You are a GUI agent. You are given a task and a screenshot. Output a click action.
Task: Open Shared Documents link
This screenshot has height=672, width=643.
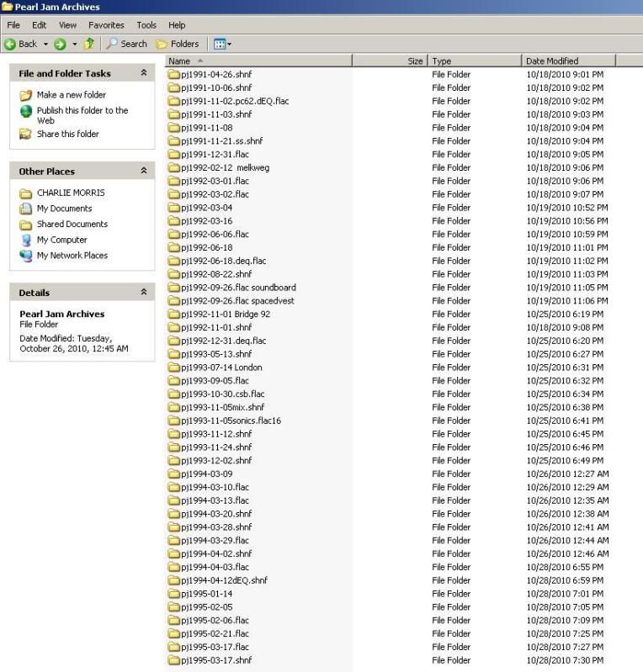(72, 225)
